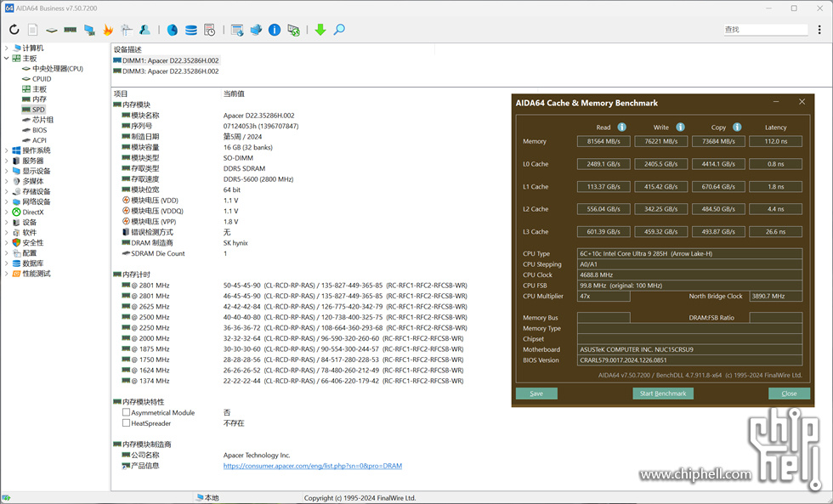Click the SK hynix value
This screenshot has height=504, width=833.
(235, 243)
